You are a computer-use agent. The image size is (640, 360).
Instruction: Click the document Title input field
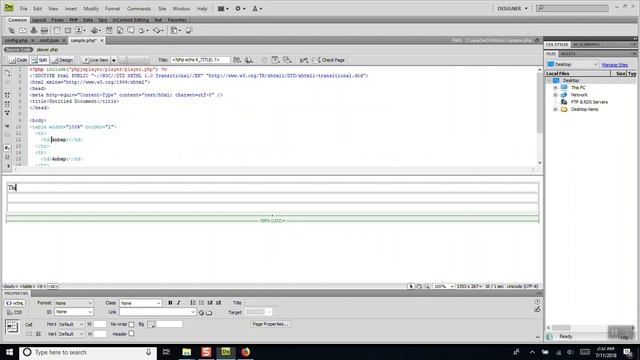pos(200,60)
